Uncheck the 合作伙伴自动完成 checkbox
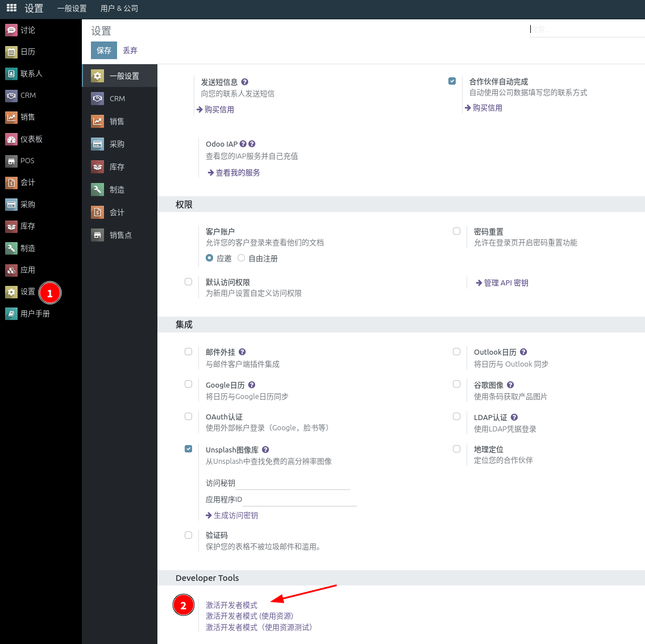The height and width of the screenshot is (644, 645). point(452,81)
